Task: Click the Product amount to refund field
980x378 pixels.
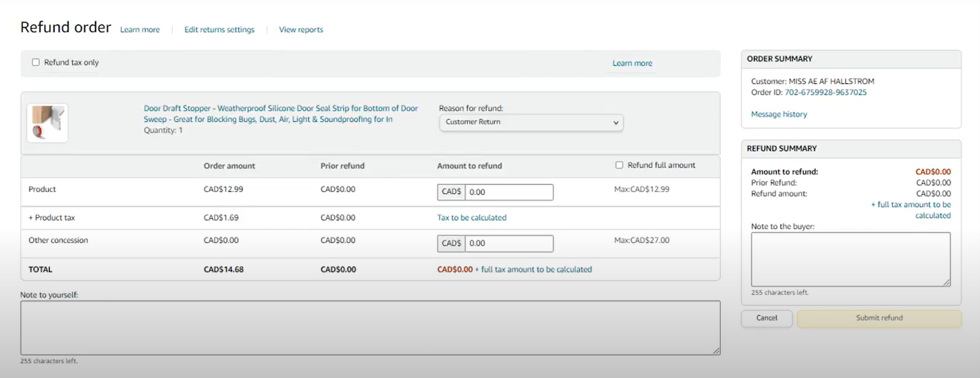Action: tap(508, 192)
